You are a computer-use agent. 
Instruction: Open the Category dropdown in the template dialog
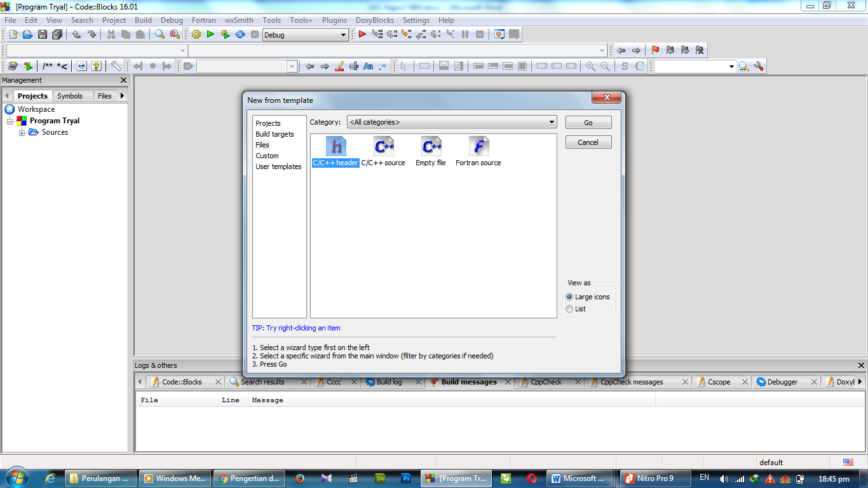550,121
